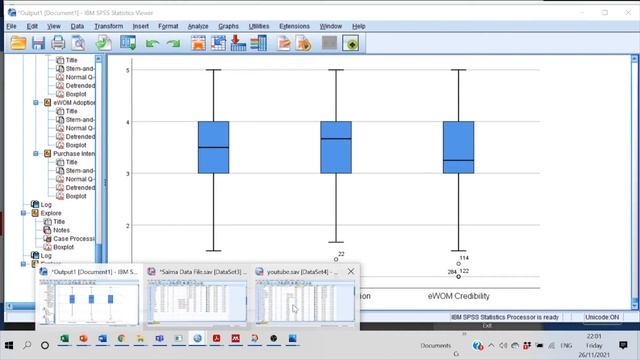This screenshot has height=360, width=640.
Task: Select Case Processing item under Explore
Action: [x=74, y=238]
